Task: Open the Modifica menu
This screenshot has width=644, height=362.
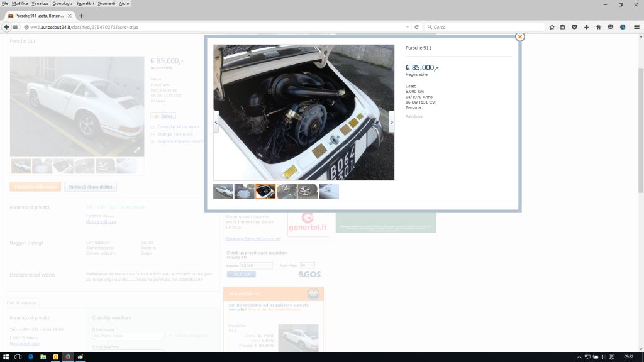Action: click(19, 3)
